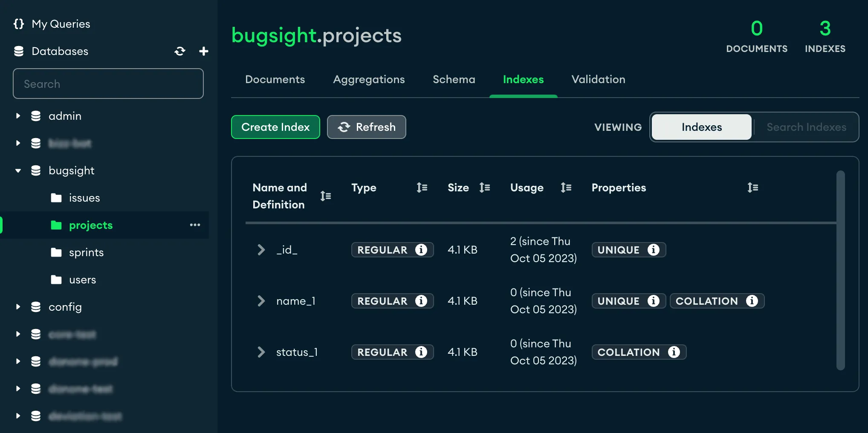Image resolution: width=868 pixels, height=433 pixels.
Task: Open the Aggregations tab
Action: pyautogui.click(x=369, y=79)
